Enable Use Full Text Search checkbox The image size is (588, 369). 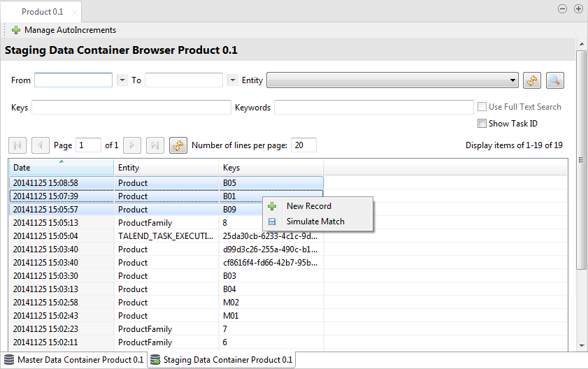click(x=482, y=107)
